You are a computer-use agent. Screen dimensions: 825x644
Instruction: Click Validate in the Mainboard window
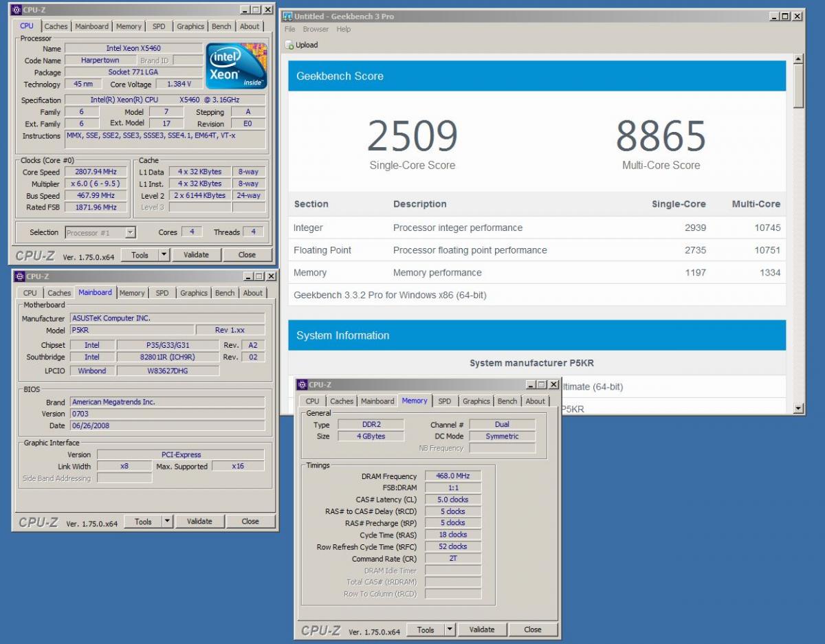[x=199, y=522]
